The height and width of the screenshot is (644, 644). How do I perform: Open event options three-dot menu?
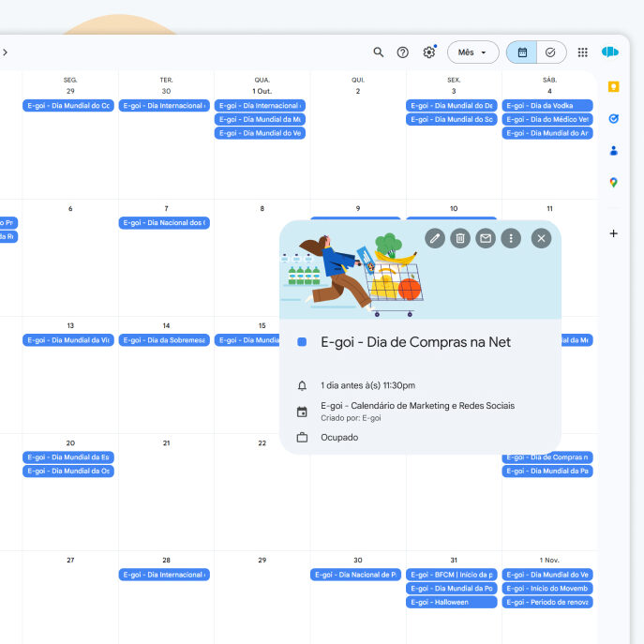[x=511, y=238]
